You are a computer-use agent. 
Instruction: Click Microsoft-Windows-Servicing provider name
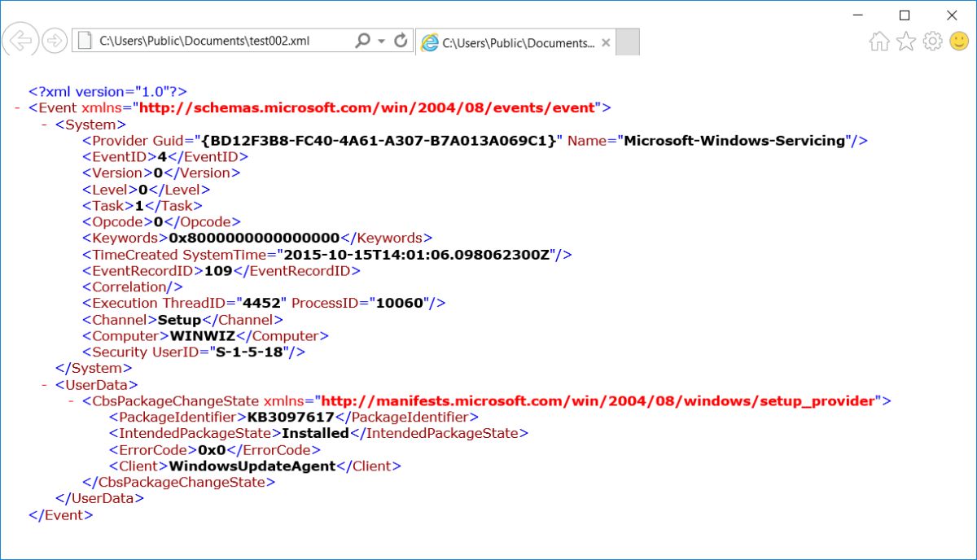(735, 141)
